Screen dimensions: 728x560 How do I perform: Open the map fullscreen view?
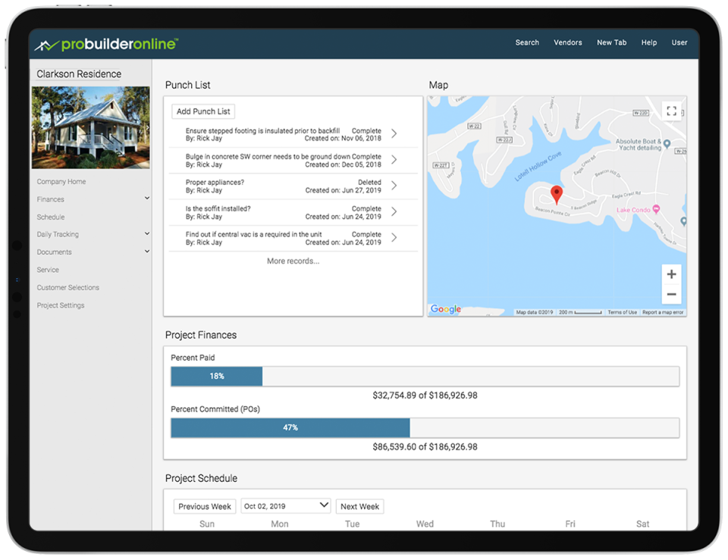coord(671,111)
